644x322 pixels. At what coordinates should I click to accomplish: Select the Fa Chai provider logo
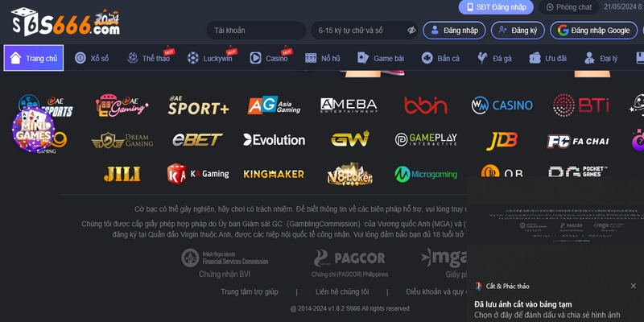(578, 142)
